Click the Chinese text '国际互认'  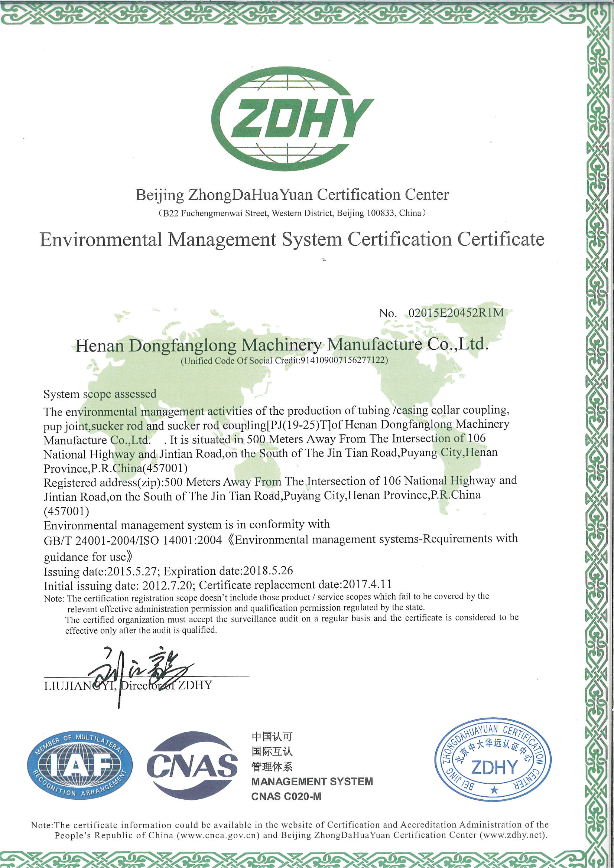pyautogui.click(x=272, y=751)
